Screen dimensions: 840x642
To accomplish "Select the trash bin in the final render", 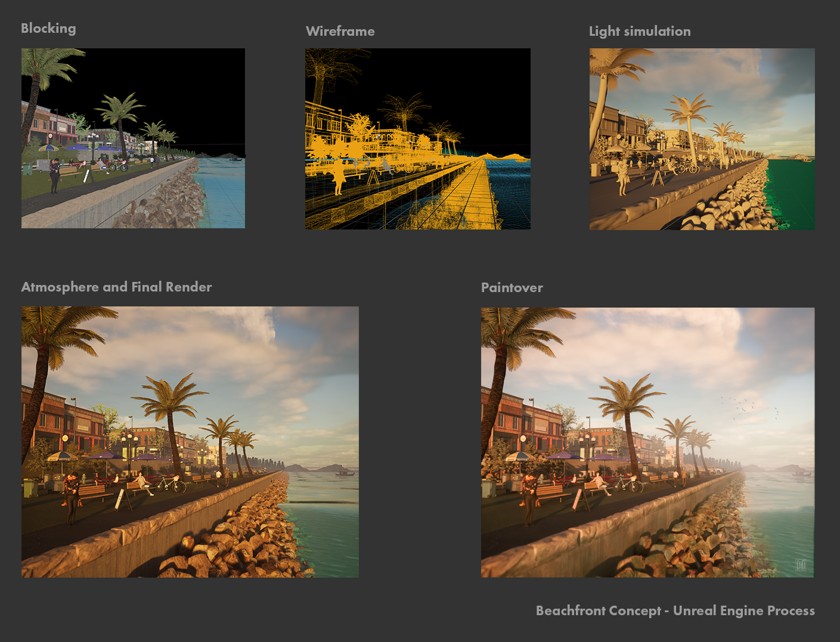I will click(x=29, y=488).
